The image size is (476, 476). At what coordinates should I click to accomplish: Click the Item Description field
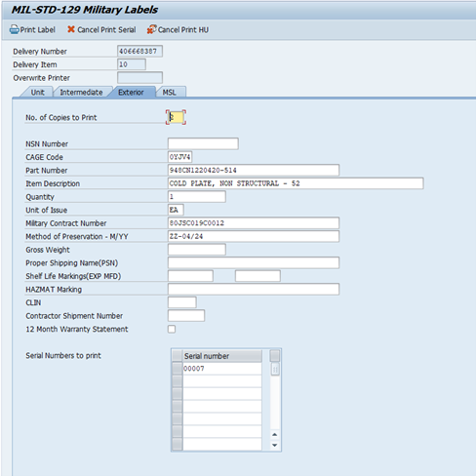pos(296,183)
